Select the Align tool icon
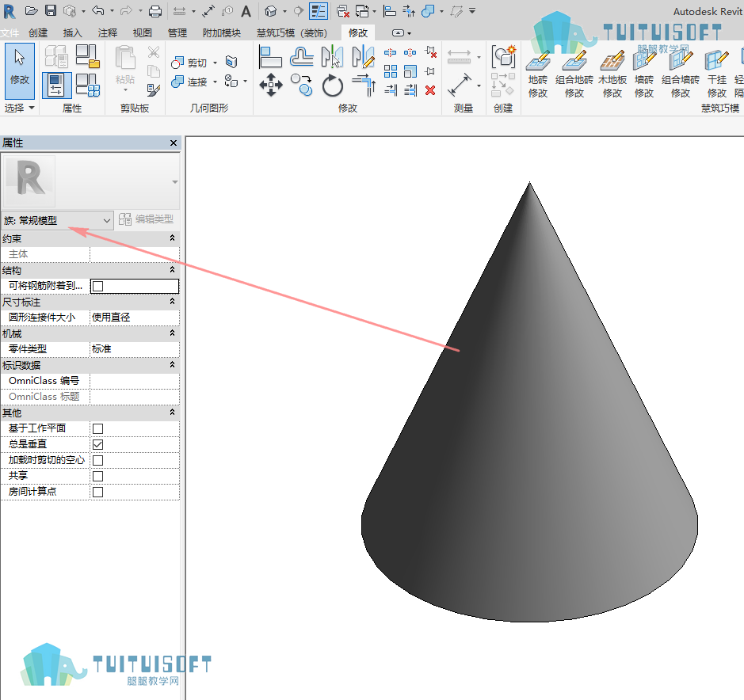This screenshot has height=700, width=744. (x=270, y=57)
